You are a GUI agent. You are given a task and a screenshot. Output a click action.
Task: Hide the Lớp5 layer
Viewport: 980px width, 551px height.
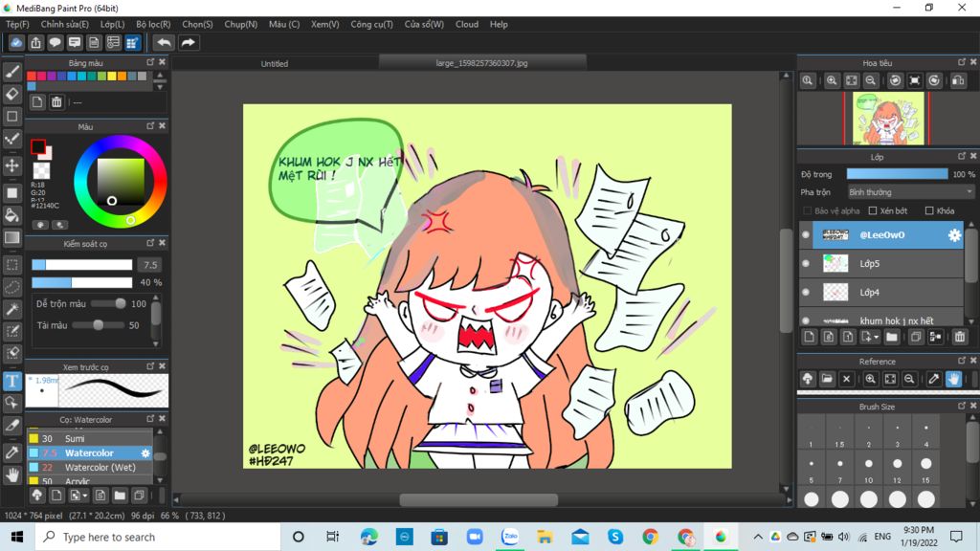(x=806, y=264)
